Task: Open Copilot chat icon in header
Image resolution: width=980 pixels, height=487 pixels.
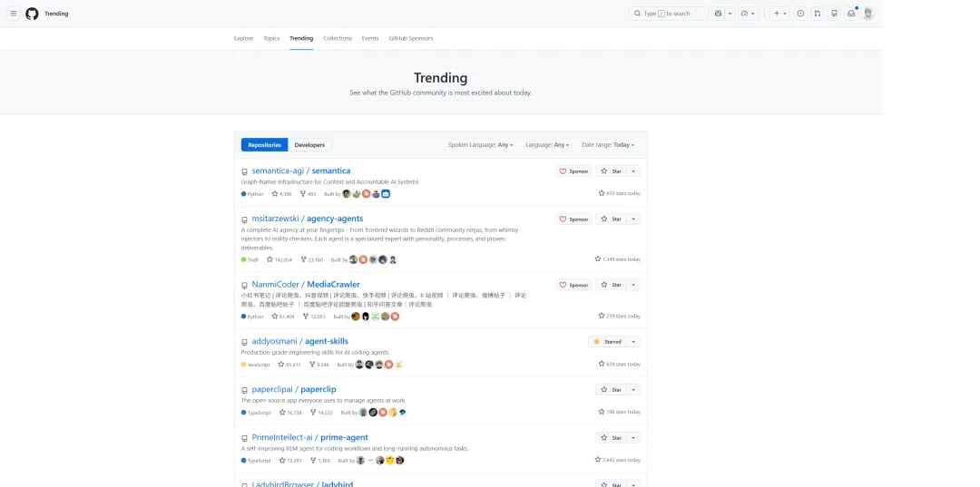Action: pyautogui.click(x=718, y=14)
